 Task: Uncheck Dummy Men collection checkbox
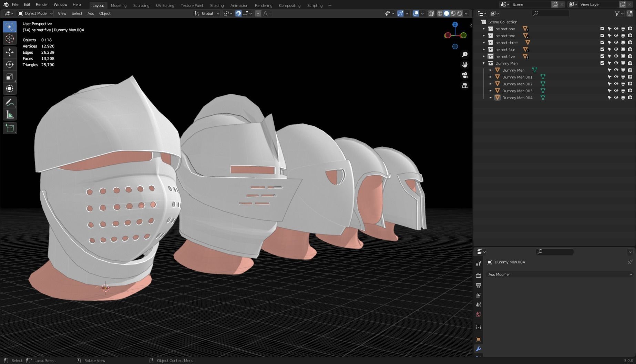coord(602,63)
